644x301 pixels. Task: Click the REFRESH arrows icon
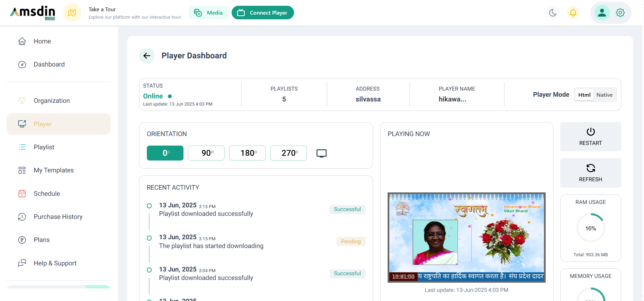pos(590,168)
